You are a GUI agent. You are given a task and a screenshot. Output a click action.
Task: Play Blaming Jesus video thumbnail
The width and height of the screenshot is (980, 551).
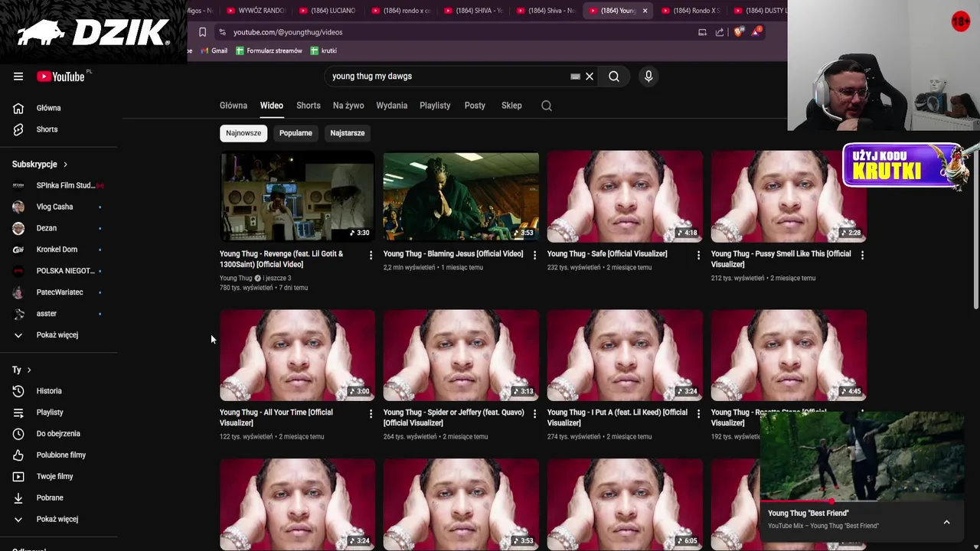[x=461, y=197]
